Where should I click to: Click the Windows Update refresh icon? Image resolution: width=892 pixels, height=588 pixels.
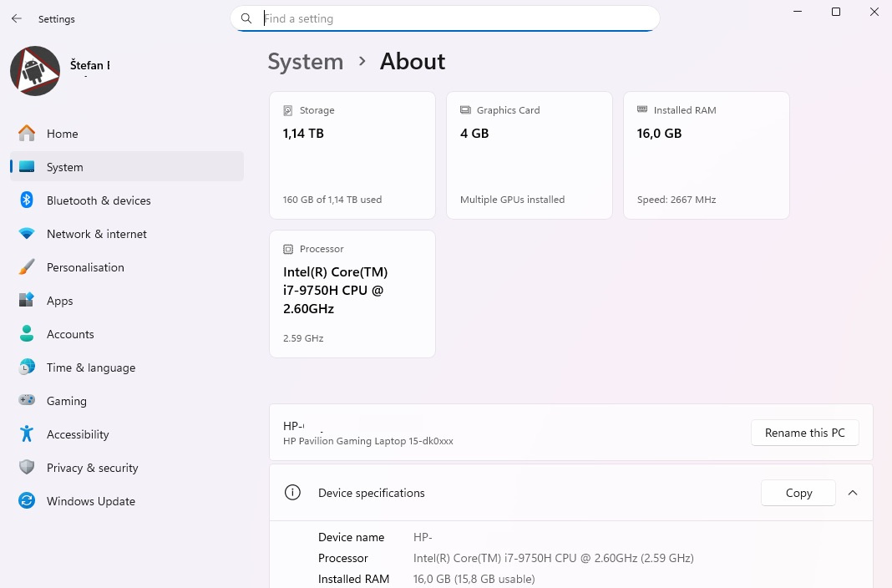[27, 500]
